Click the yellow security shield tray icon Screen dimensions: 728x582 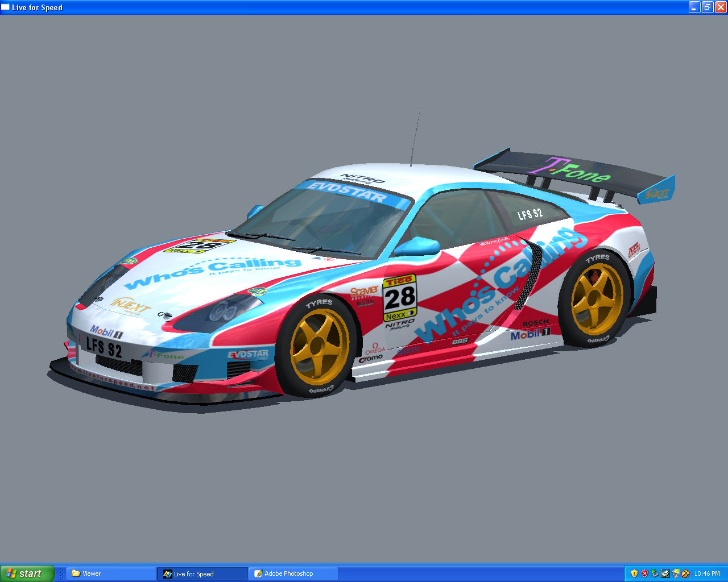coord(634,573)
